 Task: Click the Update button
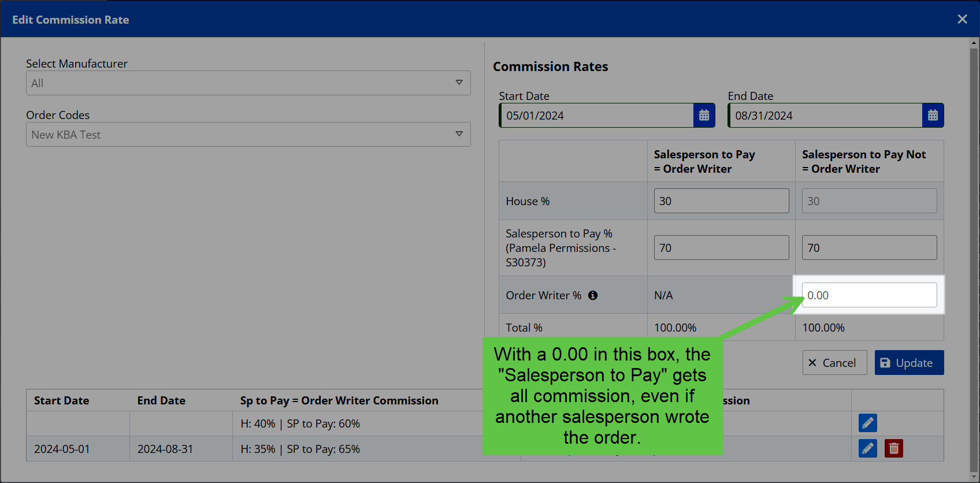pos(909,363)
